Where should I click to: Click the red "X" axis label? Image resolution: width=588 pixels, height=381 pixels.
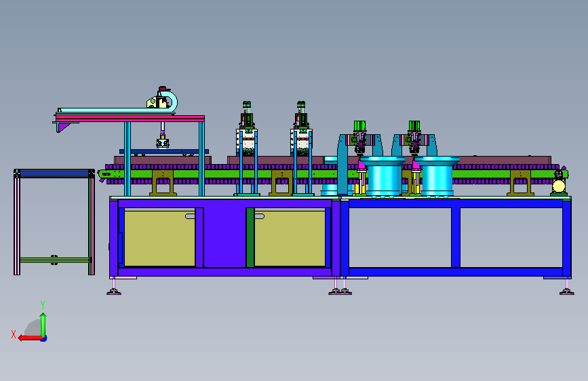(x=14, y=334)
